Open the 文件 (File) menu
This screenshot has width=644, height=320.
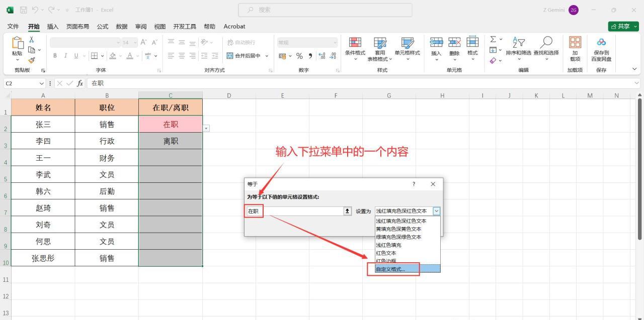tap(13, 27)
